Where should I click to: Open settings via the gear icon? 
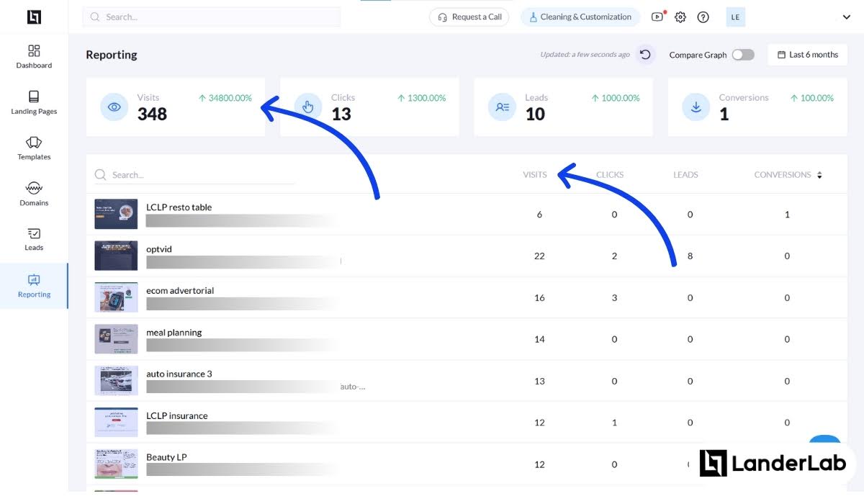680,17
